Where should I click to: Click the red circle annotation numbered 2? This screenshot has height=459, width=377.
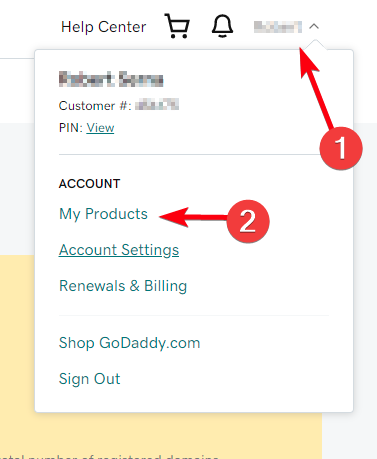coord(248,221)
